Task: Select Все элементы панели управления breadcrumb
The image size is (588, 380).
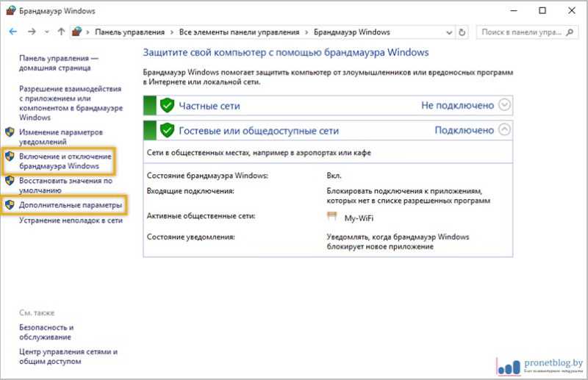Action: 240,32
